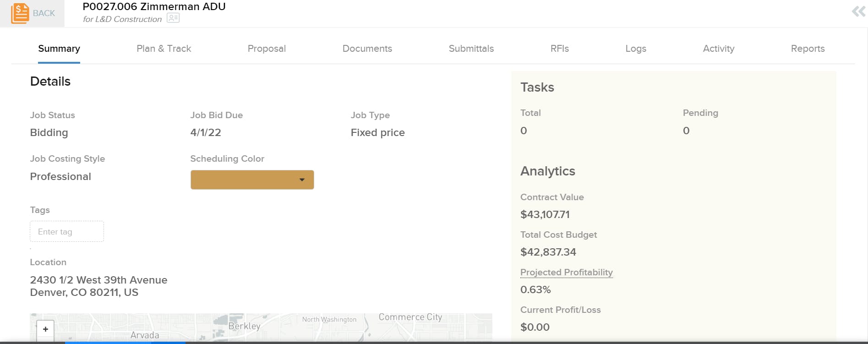Click the Tasks Pending count value
868x344 pixels.
point(686,131)
